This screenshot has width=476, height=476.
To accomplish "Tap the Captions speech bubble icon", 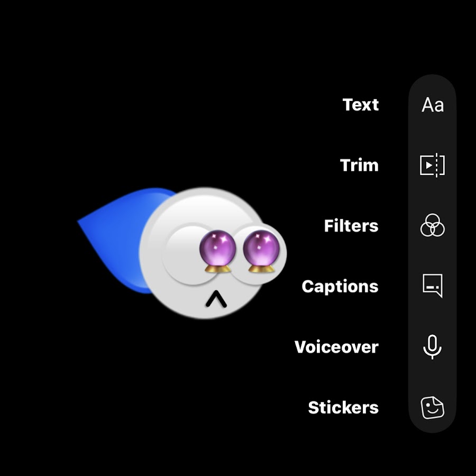I will [433, 286].
